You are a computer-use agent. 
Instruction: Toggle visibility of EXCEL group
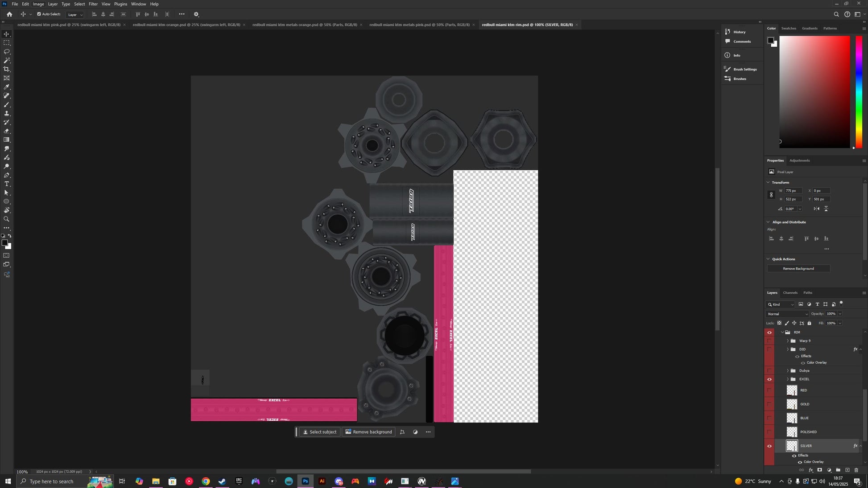coord(769,379)
